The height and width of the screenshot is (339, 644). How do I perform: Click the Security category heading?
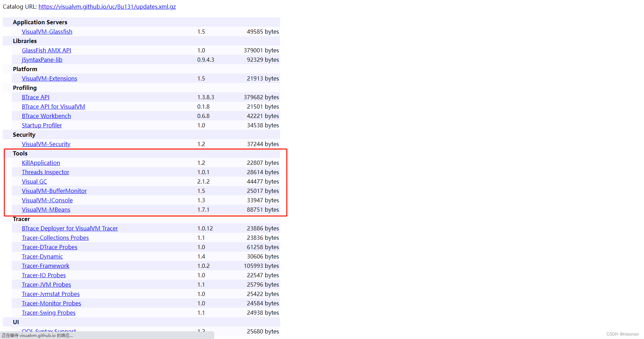tap(24, 135)
